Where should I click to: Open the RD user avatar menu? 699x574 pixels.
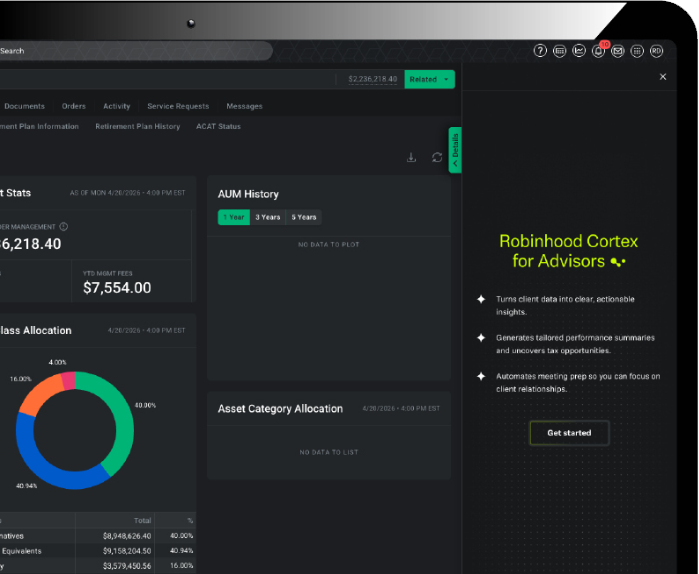656,51
